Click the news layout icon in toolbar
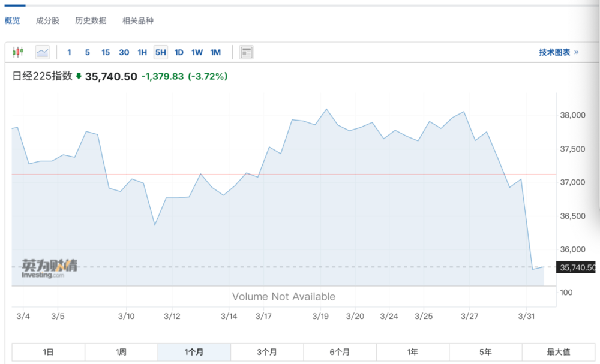 coord(246,52)
